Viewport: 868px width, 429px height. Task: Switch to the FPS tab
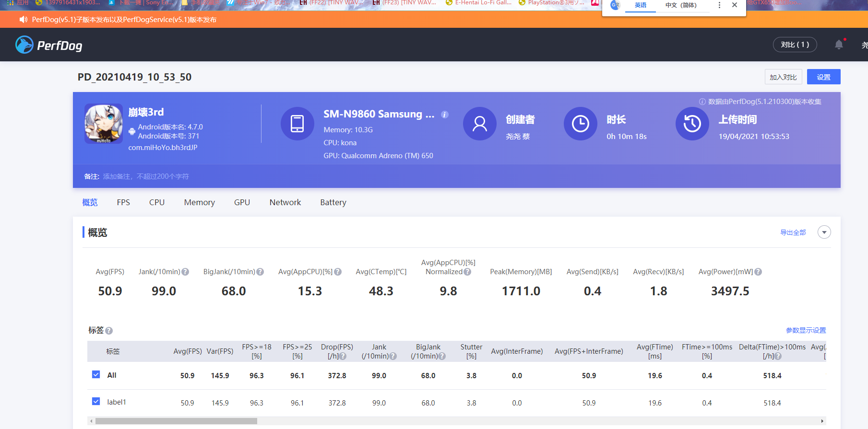[x=123, y=202]
